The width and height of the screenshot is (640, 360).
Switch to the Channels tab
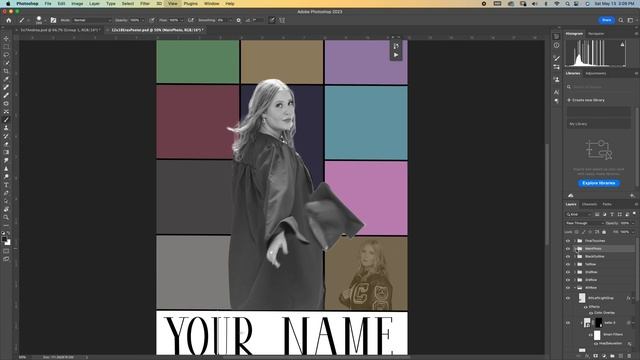pos(589,204)
